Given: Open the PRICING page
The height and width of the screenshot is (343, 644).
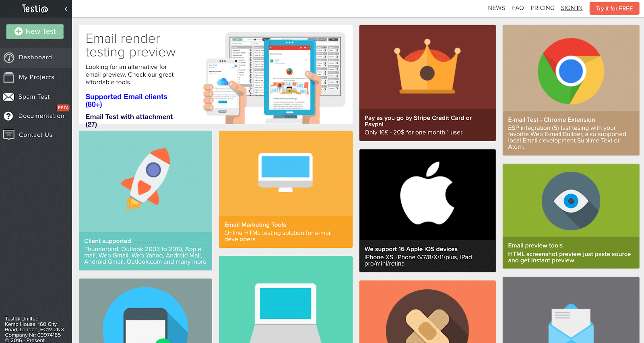Looking at the screenshot, I should pyautogui.click(x=542, y=8).
